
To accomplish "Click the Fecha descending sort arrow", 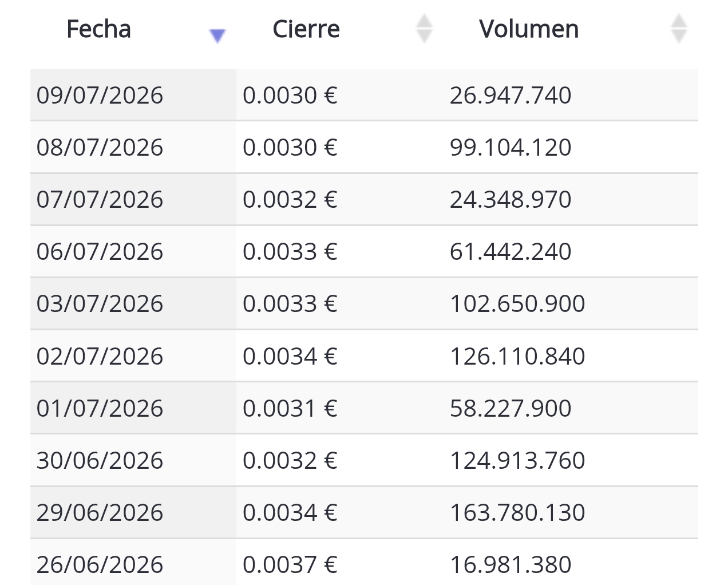I will pyautogui.click(x=217, y=36).
